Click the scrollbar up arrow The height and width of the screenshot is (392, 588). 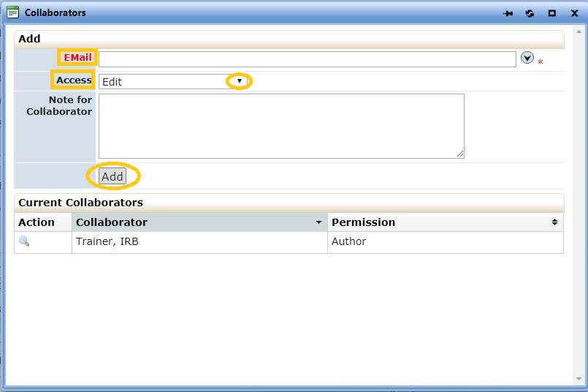click(579, 32)
